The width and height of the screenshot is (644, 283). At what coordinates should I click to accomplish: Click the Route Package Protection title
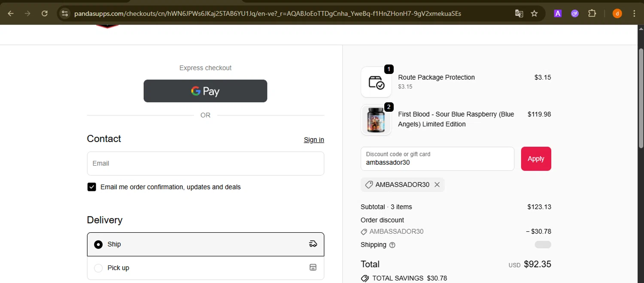pyautogui.click(x=436, y=77)
